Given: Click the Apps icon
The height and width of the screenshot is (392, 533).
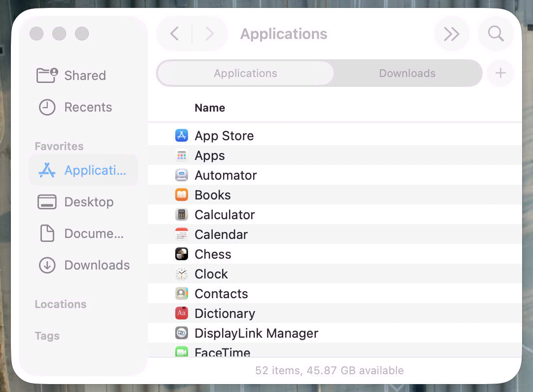Looking at the screenshot, I should (182, 156).
